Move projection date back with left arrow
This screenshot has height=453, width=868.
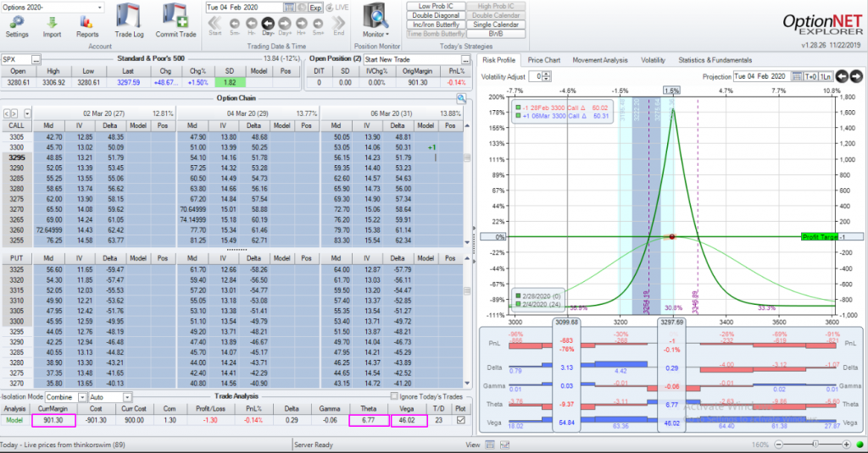click(x=842, y=76)
